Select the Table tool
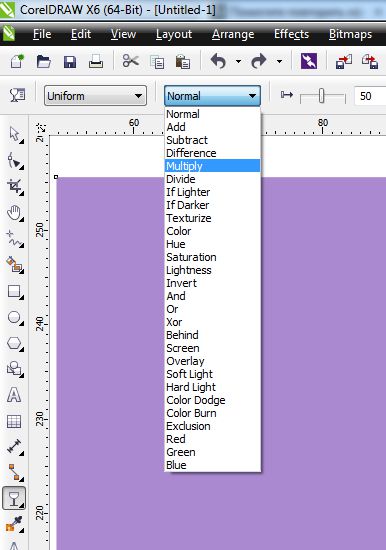The height and width of the screenshot is (550, 386). tap(14, 421)
